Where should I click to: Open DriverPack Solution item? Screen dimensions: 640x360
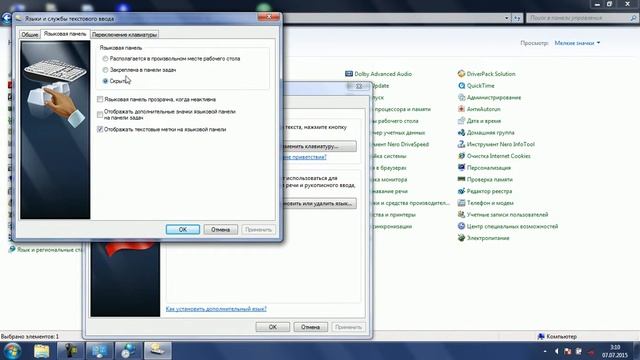click(487, 74)
